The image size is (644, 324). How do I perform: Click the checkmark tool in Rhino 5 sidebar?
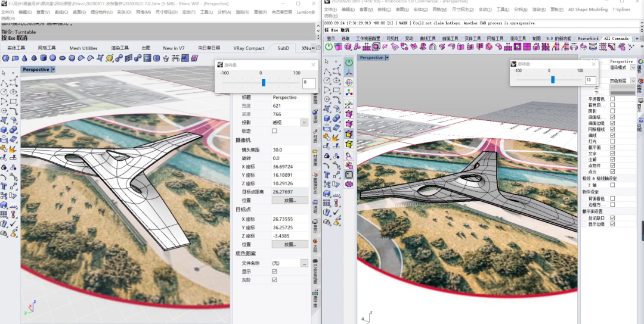click(x=336, y=213)
